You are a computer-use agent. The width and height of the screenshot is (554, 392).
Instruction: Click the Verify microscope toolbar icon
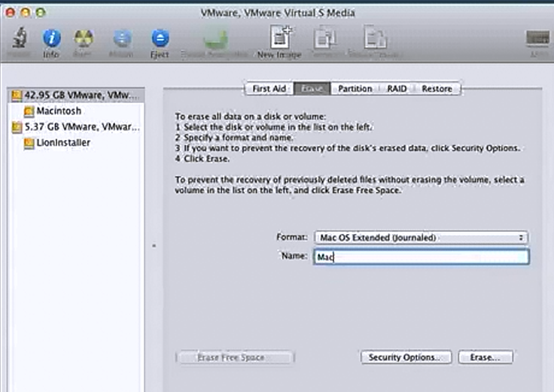[19, 38]
